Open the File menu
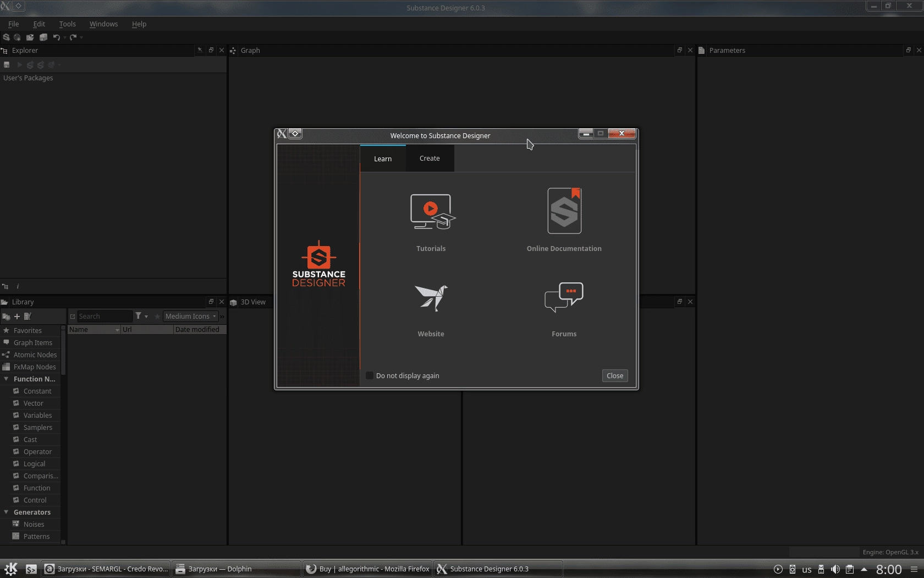Image resolution: width=924 pixels, height=578 pixels. (13, 24)
